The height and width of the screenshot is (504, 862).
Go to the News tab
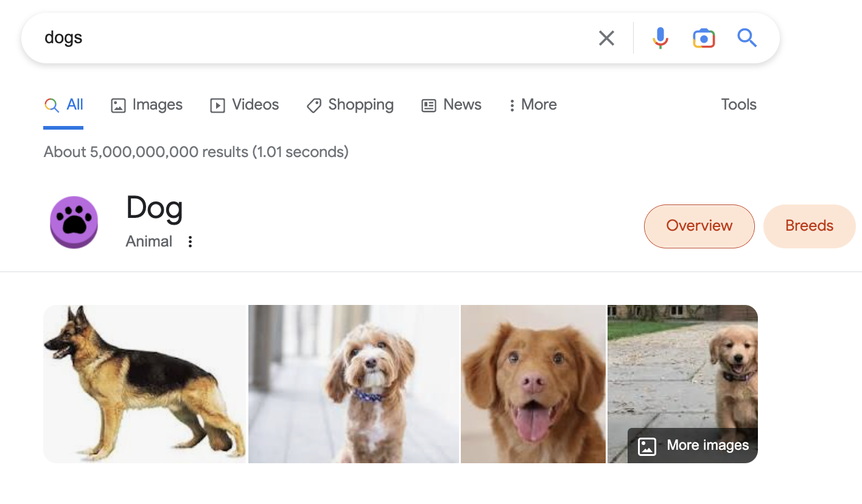[452, 105]
